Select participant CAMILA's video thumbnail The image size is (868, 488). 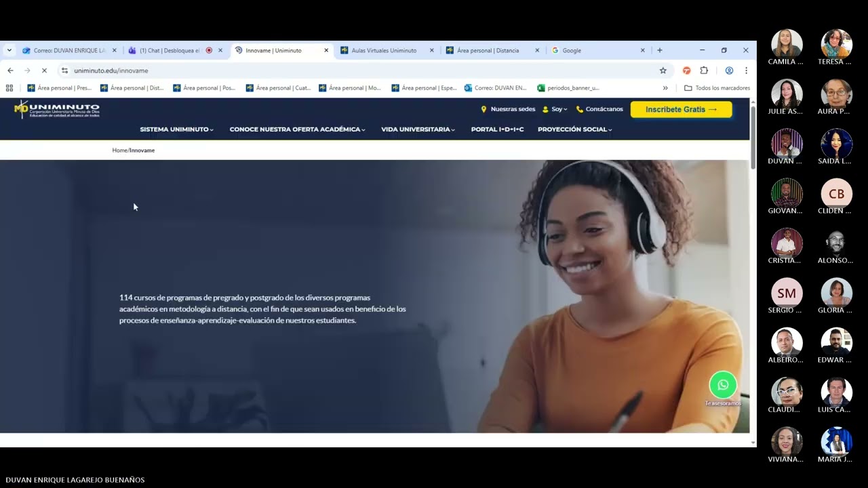click(787, 45)
